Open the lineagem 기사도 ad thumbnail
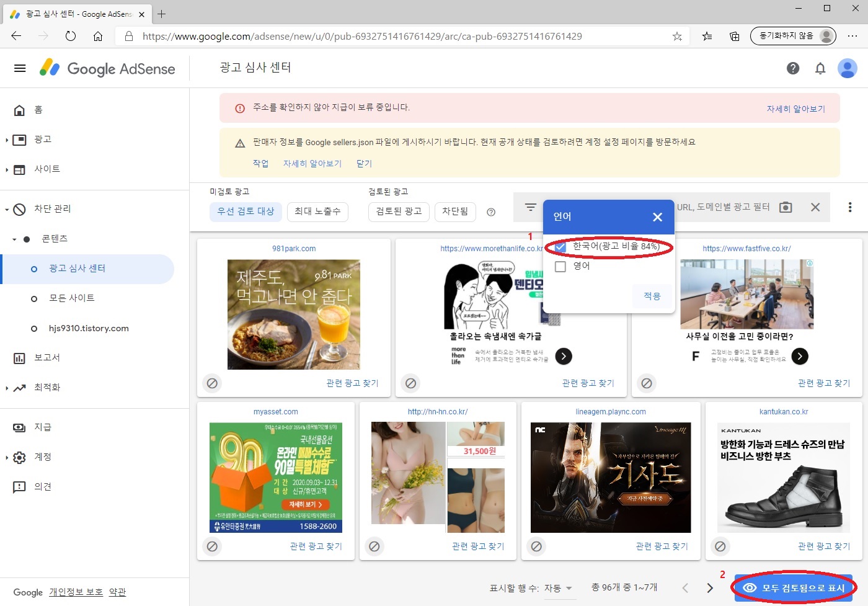This screenshot has height=606, width=868. point(611,478)
